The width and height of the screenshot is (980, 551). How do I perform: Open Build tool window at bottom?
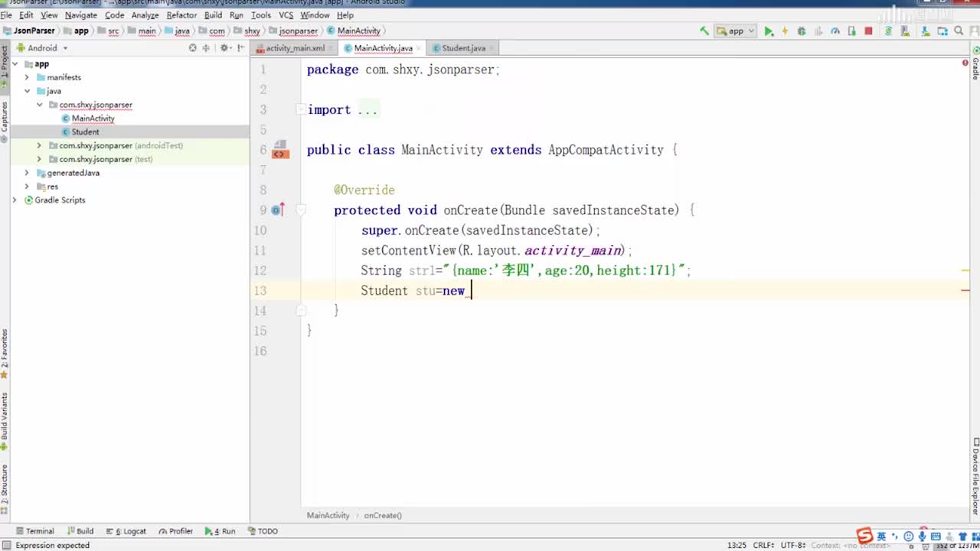point(80,531)
